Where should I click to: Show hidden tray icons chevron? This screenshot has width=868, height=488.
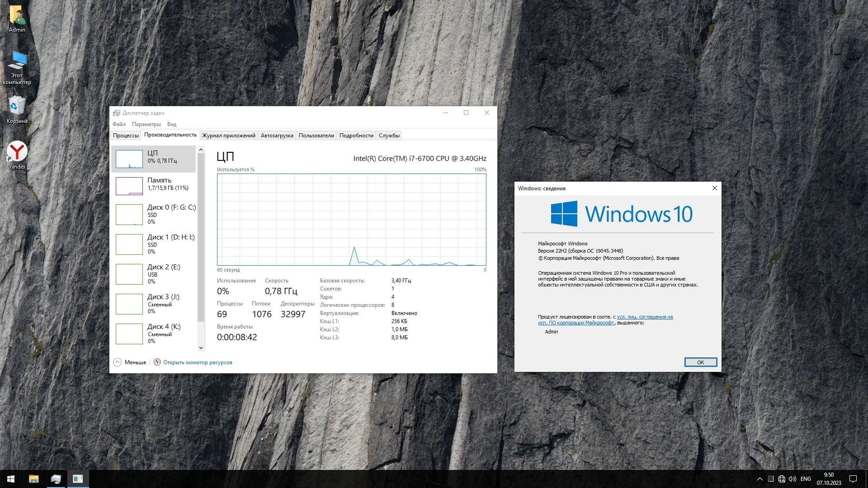click(759, 479)
